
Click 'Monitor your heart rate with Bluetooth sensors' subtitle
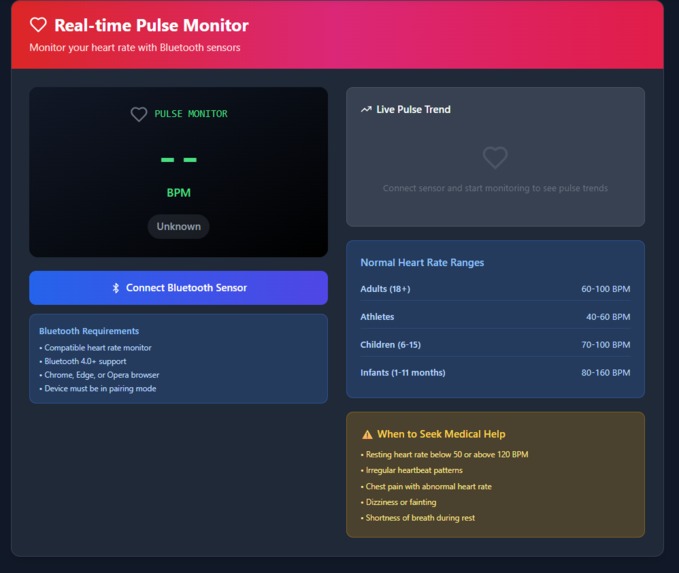point(135,48)
